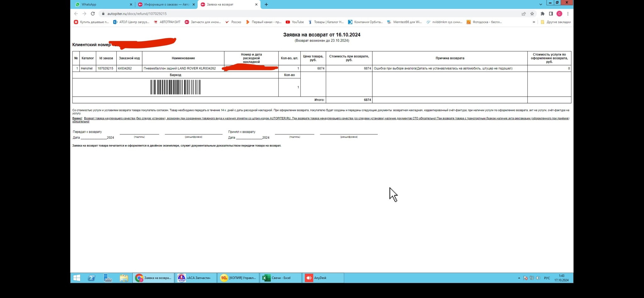Switch to the WhatsApp tab
This screenshot has height=298, width=644.
click(101, 4)
